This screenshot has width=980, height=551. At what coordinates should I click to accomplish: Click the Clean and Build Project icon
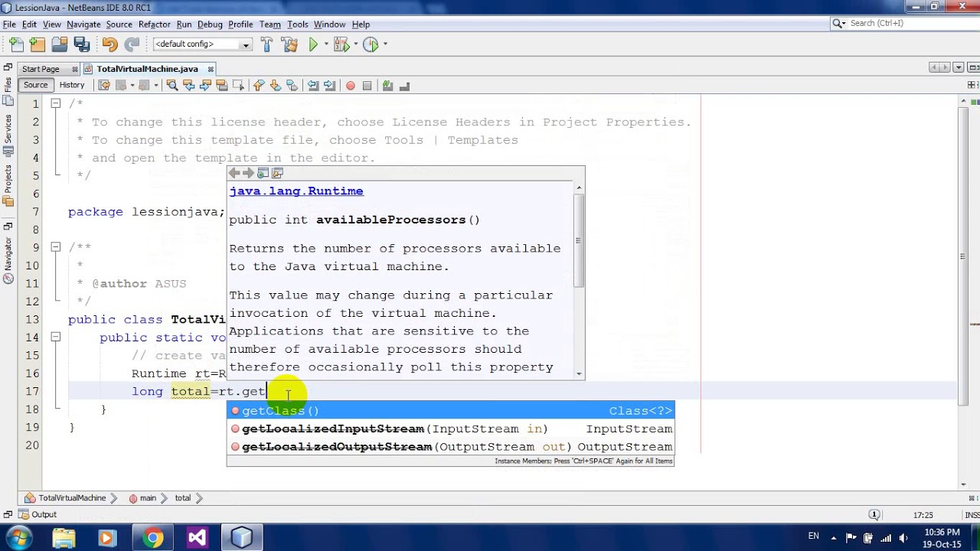[x=289, y=44]
